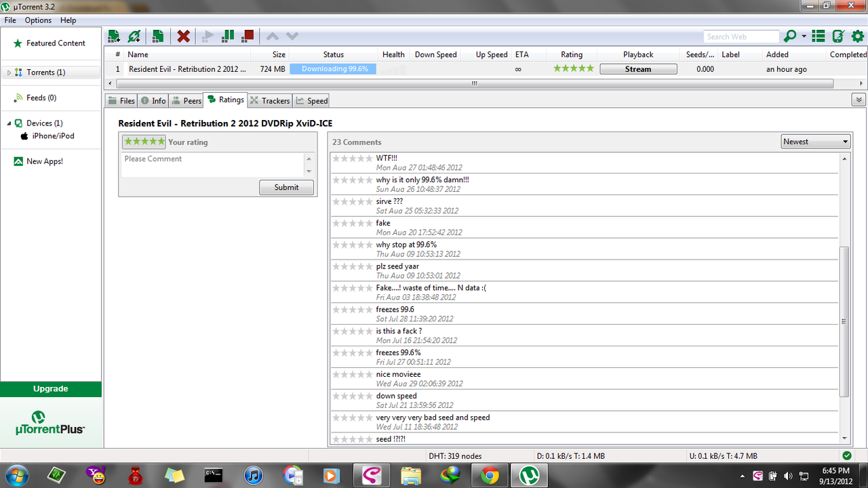Open Preferences with the gear icon

858,36
